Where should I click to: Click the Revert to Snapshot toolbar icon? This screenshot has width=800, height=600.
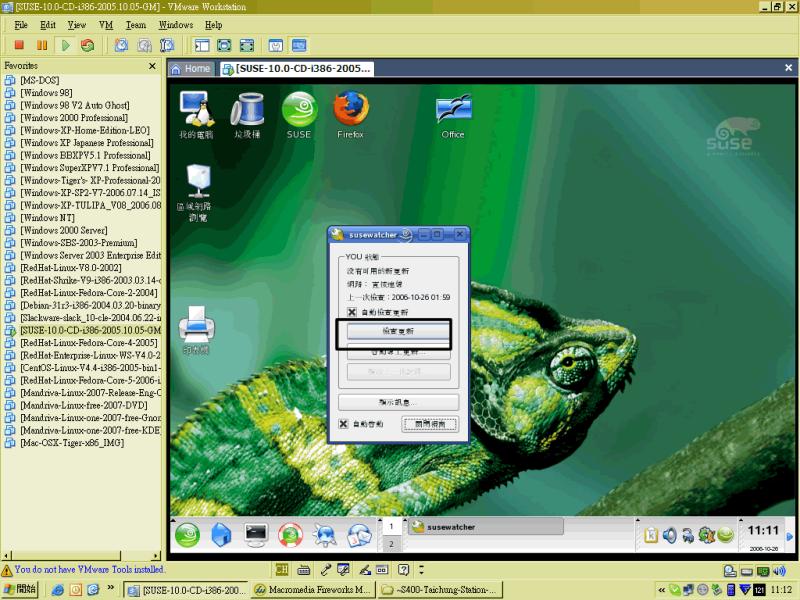(x=144, y=45)
